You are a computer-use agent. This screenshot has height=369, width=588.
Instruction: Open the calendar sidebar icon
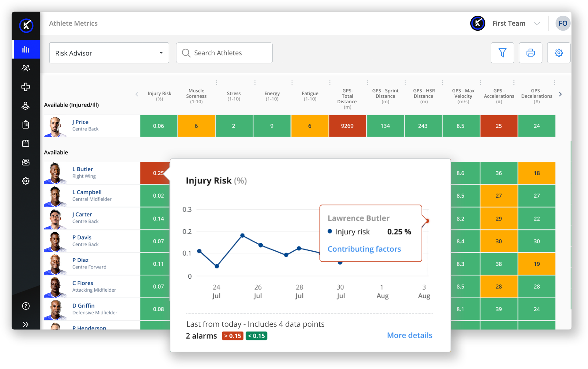pyautogui.click(x=26, y=143)
